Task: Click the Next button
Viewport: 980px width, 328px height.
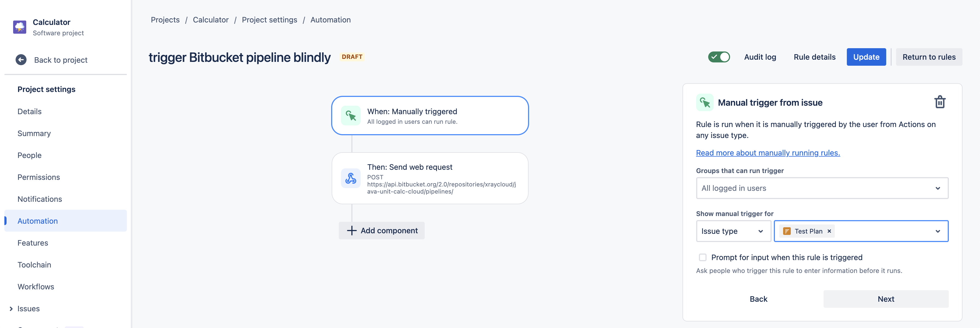Action: [886, 299]
